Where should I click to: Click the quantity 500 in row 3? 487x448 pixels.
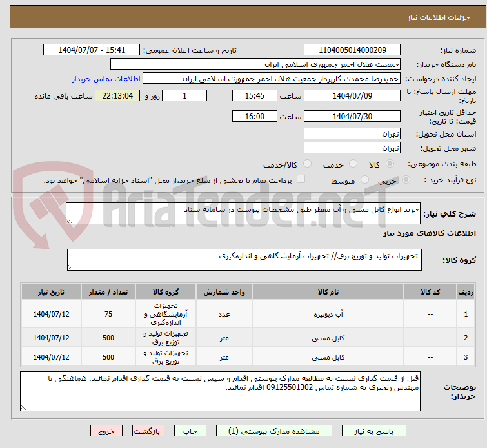(108, 357)
